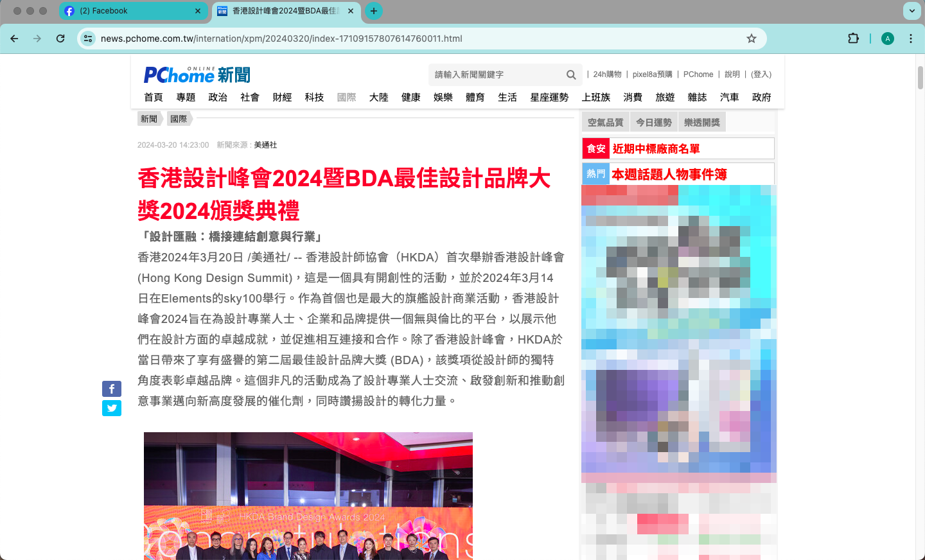Open a new tab with the plus icon

coord(374,11)
